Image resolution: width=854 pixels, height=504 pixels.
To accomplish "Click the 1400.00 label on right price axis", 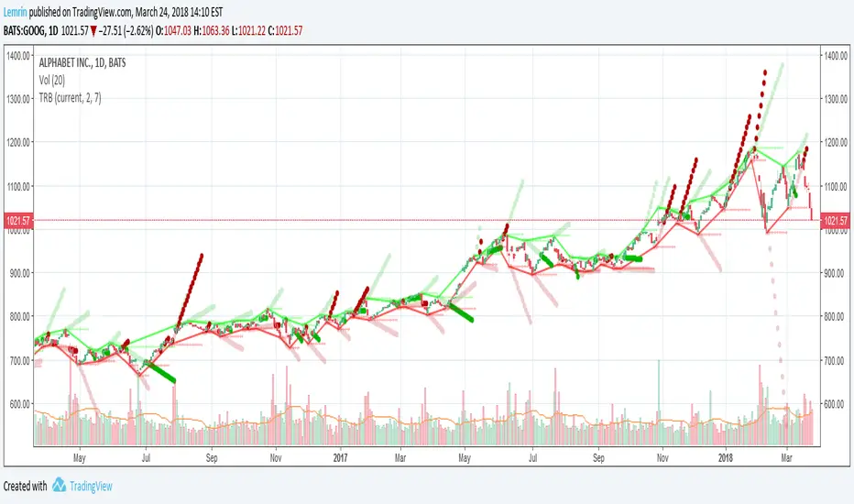I will point(836,56).
